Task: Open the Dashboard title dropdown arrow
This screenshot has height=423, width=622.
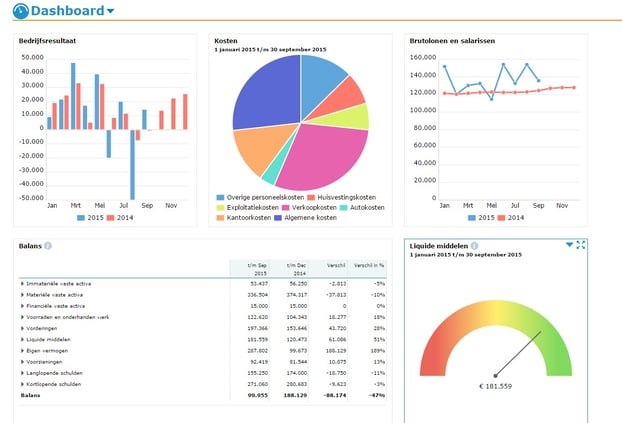Action: click(111, 11)
